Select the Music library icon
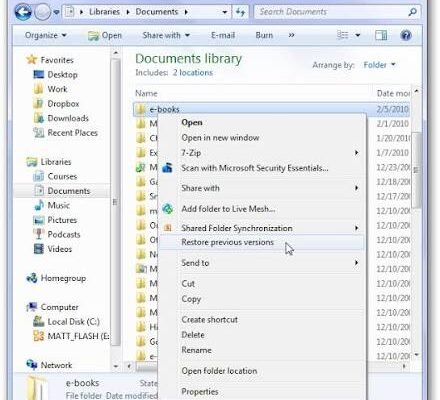Screen dimensions: 440x400 pos(39,205)
